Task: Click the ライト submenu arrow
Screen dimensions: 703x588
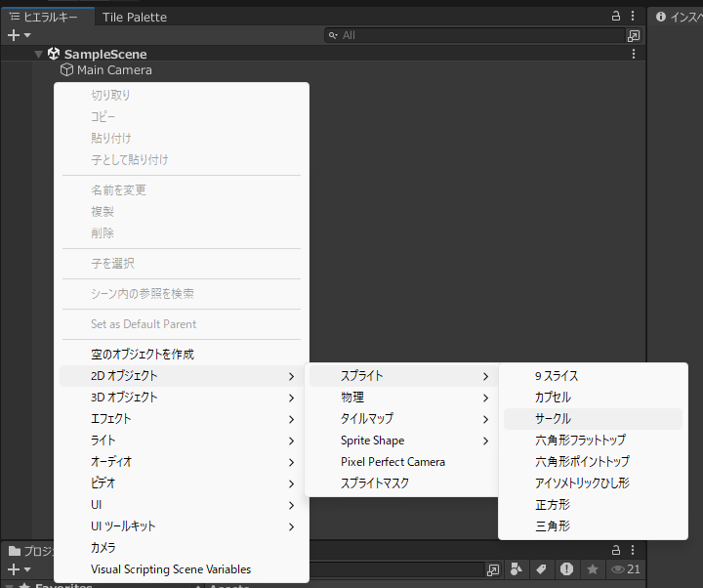Action: (291, 441)
